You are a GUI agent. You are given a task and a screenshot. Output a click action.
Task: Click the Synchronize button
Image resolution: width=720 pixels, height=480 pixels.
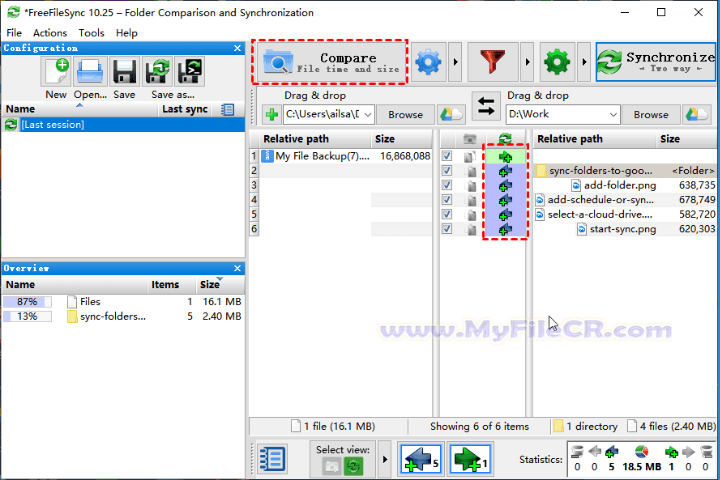(656, 62)
